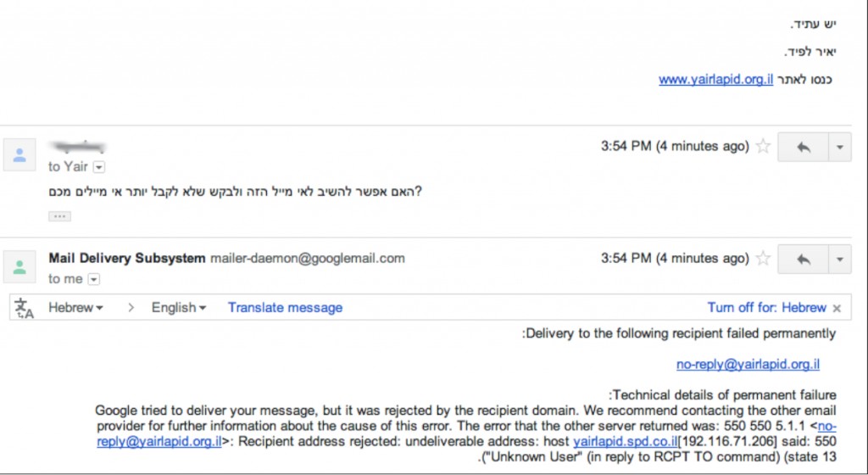
Task: Click Translate message link
Action: (285, 308)
